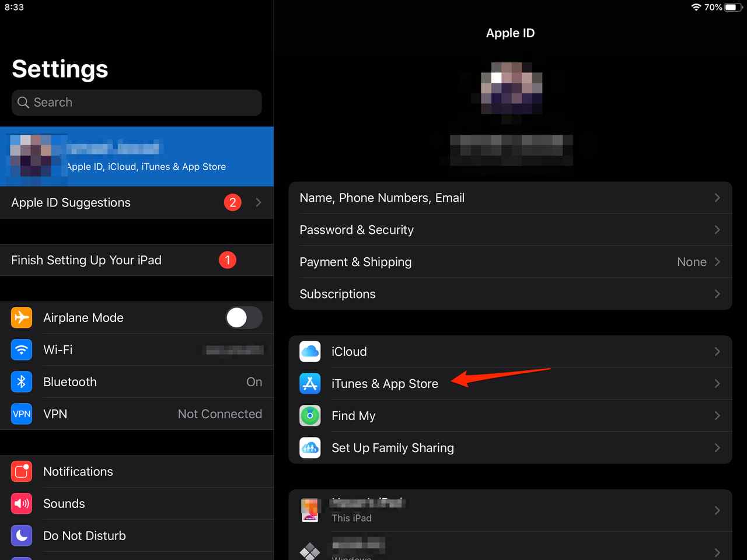Open iCloud settings
The width and height of the screenshot is (747, 560).
(x=510, y=351)
